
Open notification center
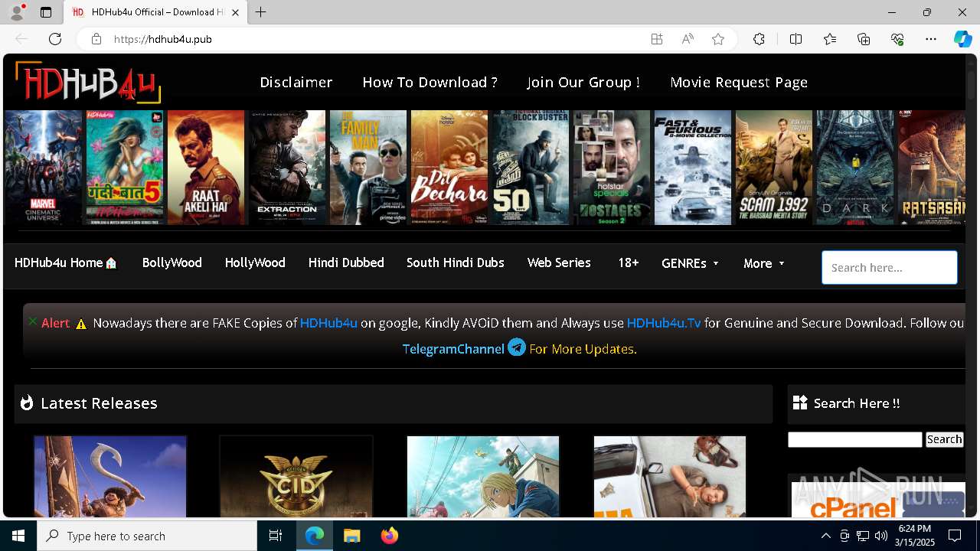click(x=955, y=536)
